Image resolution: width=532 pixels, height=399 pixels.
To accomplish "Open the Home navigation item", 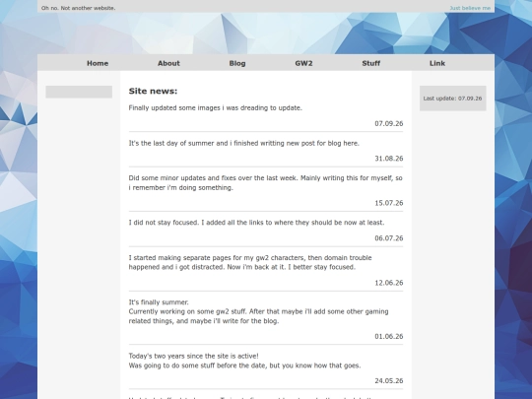I will click(x=98, y=63).
